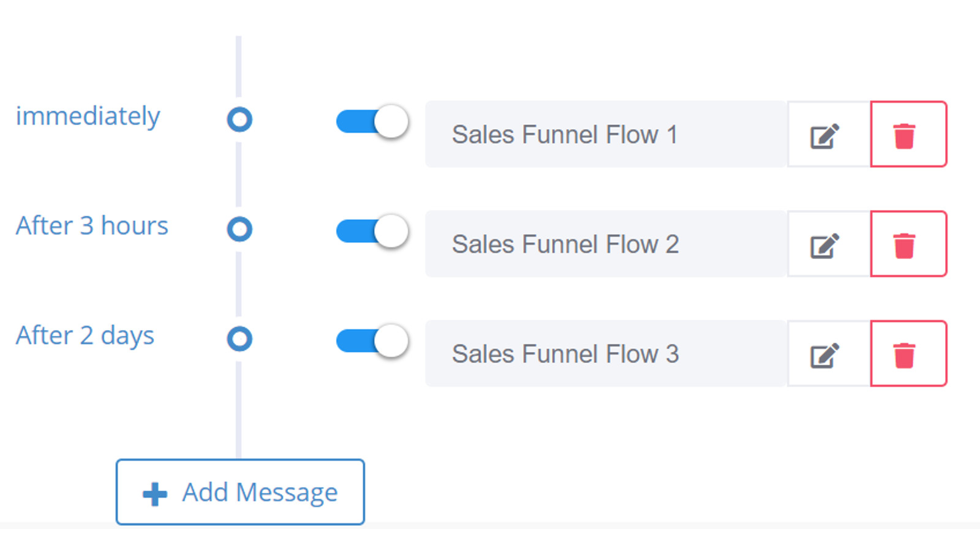Click the Add Message button
Image resolution: width=980 pixels, height=551 pixels.
(240, 492)
